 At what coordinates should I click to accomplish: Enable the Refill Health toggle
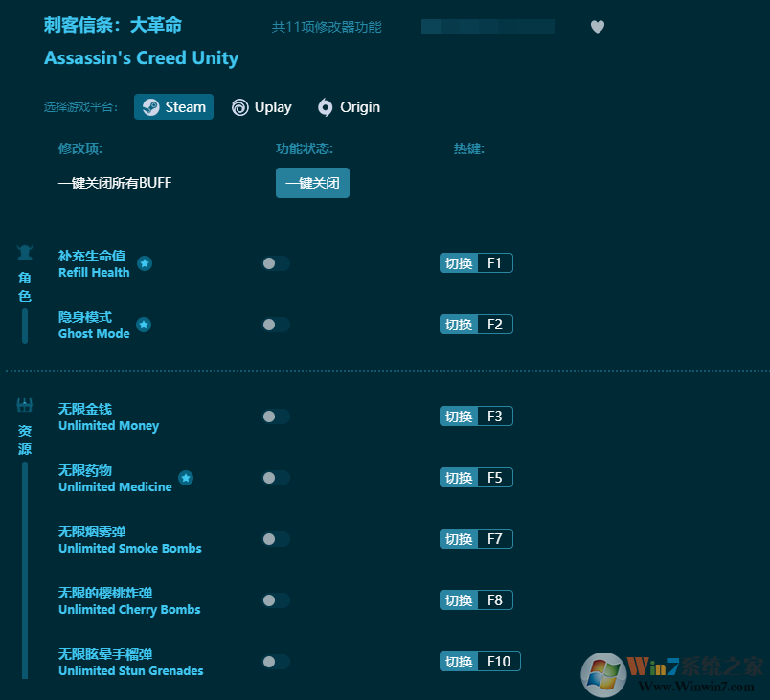coord(275,263)
